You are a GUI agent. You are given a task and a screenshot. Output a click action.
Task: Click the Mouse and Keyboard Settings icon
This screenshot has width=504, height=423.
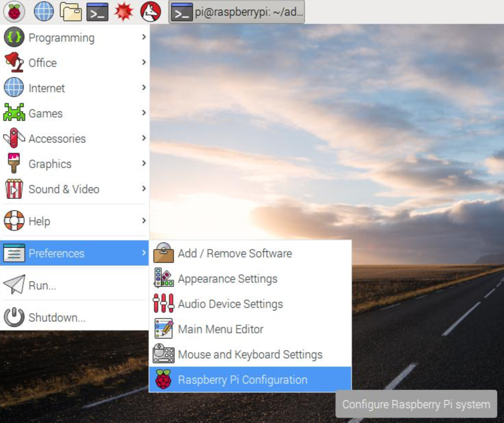point(163,354)
